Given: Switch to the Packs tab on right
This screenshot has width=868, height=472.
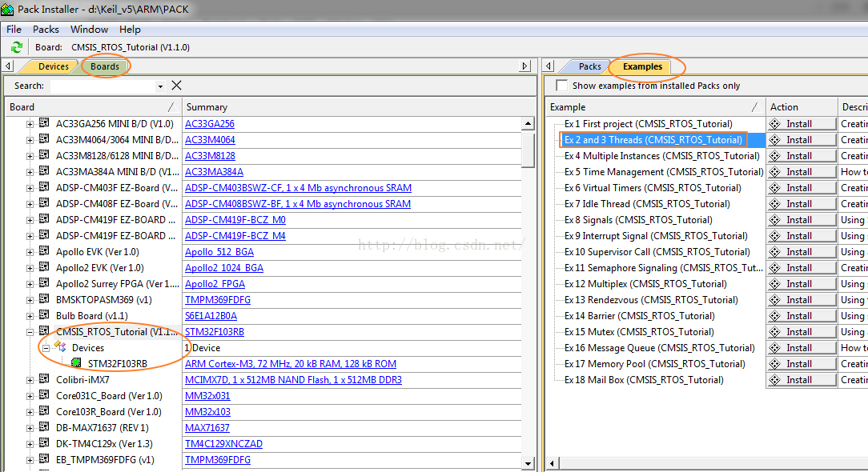Looking at the screenshot, I should [x=589, y=66].
